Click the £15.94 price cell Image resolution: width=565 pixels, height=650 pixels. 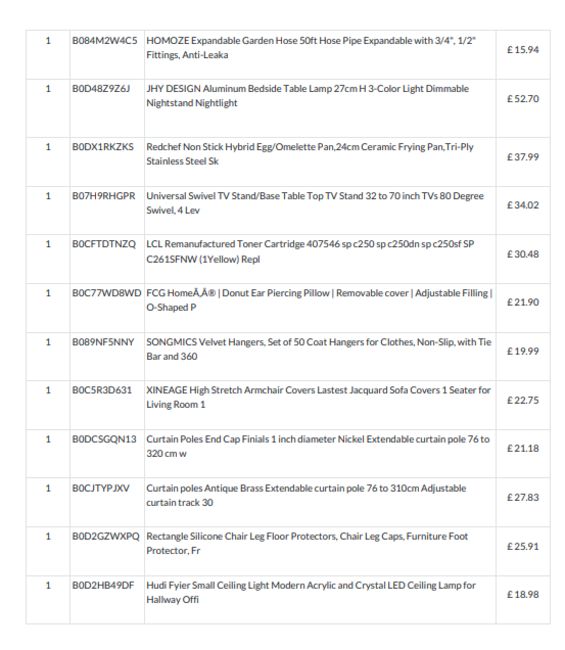(x=523, y=50)
